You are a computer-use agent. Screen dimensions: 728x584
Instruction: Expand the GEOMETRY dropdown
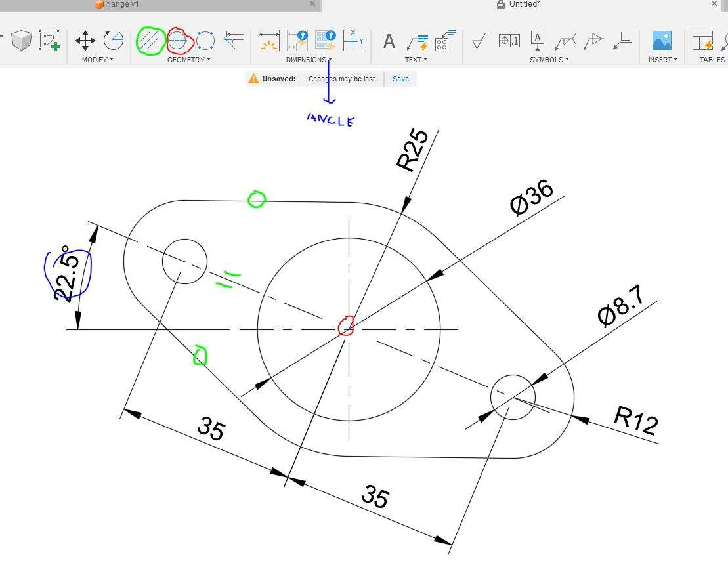(x=188, y=60)
